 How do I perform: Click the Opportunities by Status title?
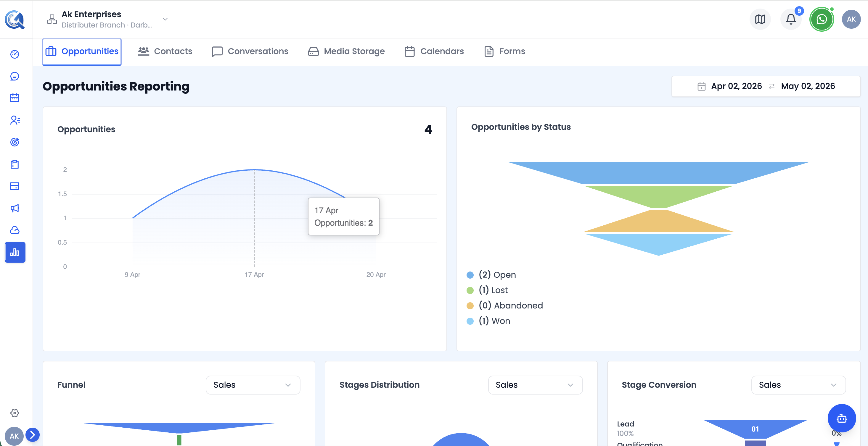pyautogui.click(x=521, y=127)
